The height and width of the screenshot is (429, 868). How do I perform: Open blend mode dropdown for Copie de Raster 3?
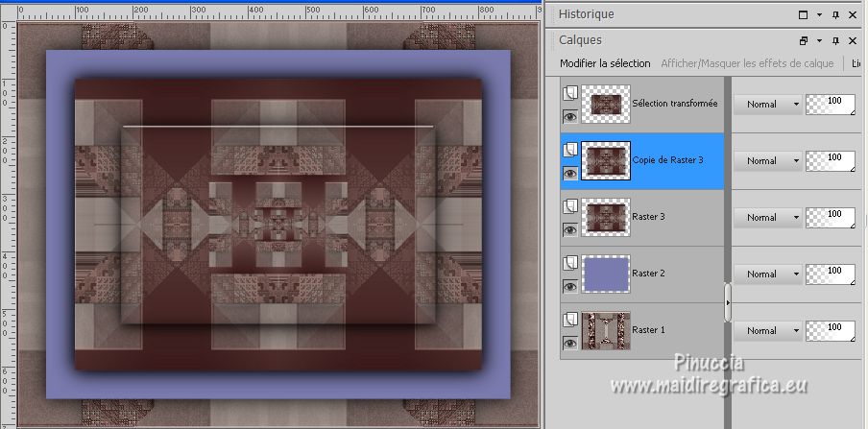click(x=768, y=161)
